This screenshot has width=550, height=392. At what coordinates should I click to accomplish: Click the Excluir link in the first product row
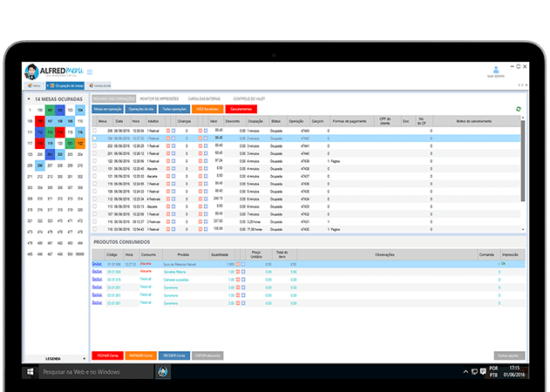click(x=97, y=263)
